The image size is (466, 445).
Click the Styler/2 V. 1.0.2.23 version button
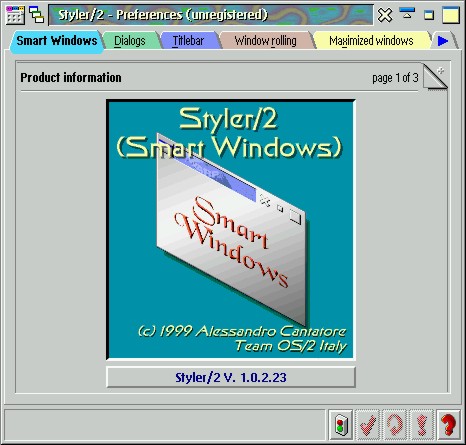point(231,377)
